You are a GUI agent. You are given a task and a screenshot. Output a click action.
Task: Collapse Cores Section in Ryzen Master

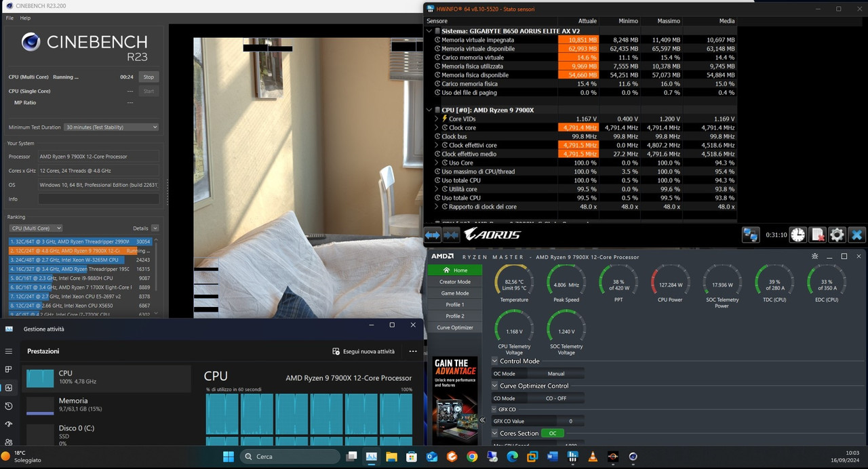pos(495,433)
